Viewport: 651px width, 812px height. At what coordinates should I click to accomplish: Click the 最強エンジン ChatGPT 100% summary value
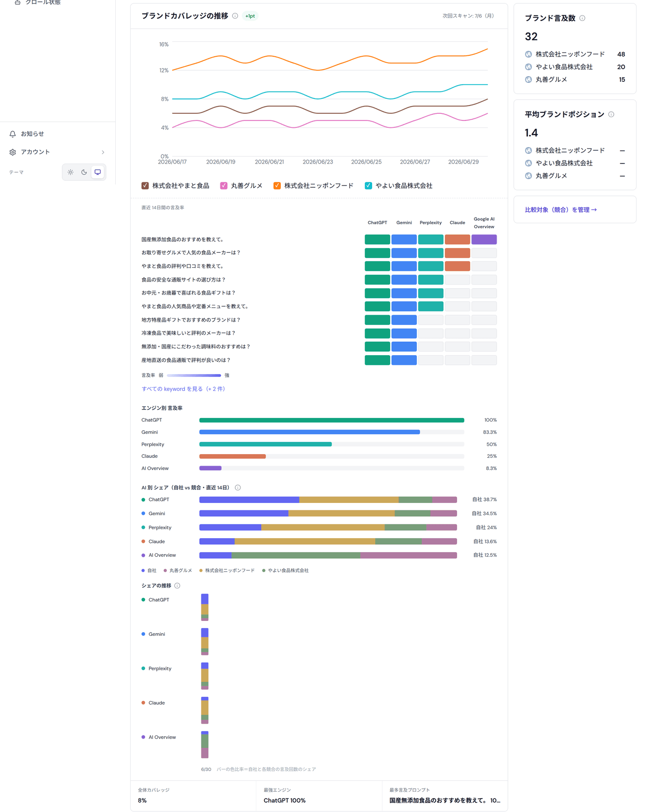pyautogui.click(x=285, y=801)
